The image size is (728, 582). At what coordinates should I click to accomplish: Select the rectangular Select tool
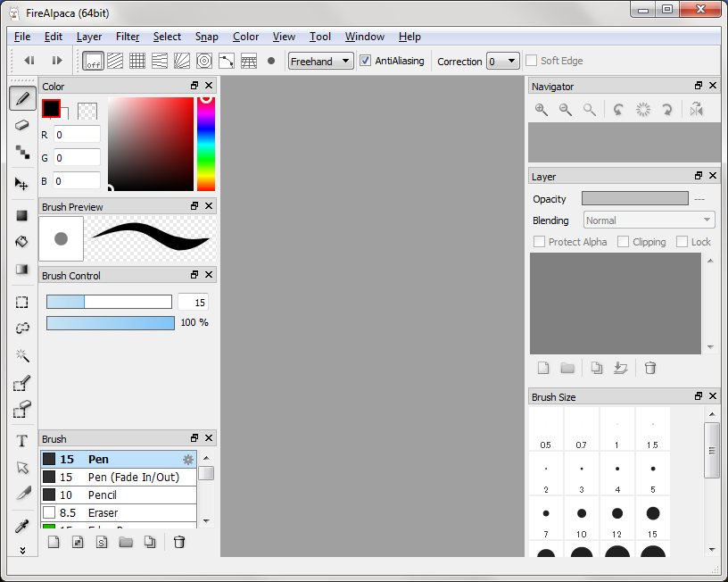(21, 303)
